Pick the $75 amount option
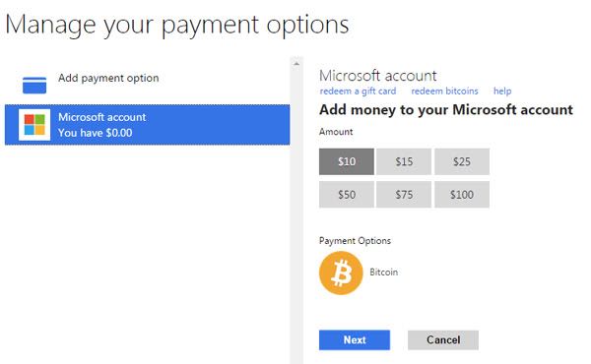Image resolution: width=591 pixels, height=364 pixels. coord(404,194)
